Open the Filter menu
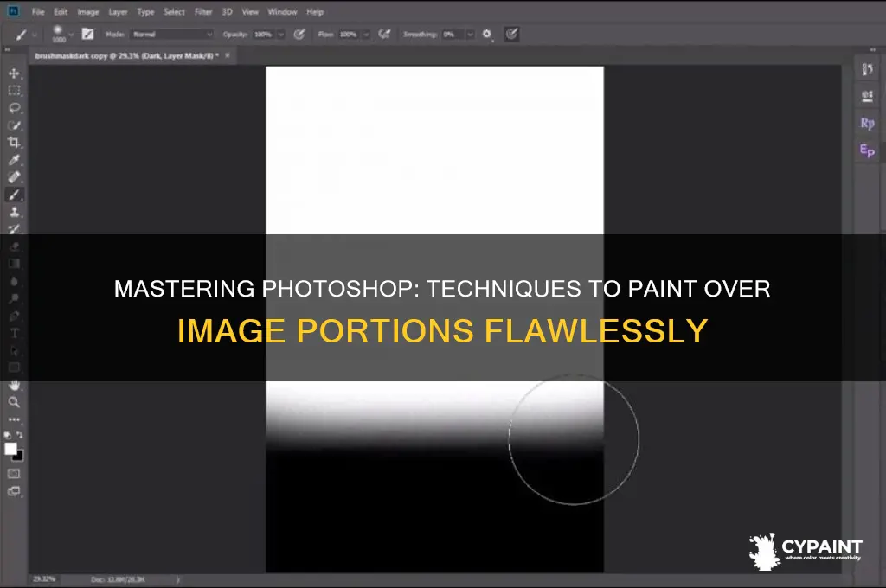 pos(203,12)
